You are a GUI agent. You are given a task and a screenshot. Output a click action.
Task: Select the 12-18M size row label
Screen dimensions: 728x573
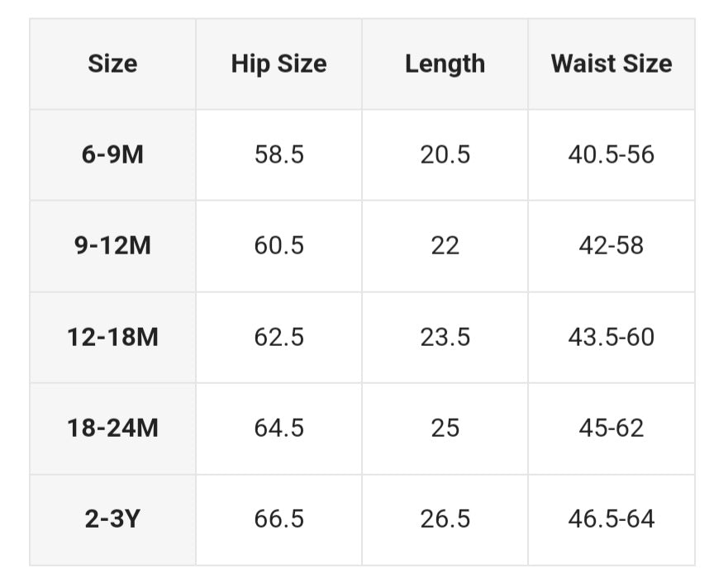click(x=112, y=337)
